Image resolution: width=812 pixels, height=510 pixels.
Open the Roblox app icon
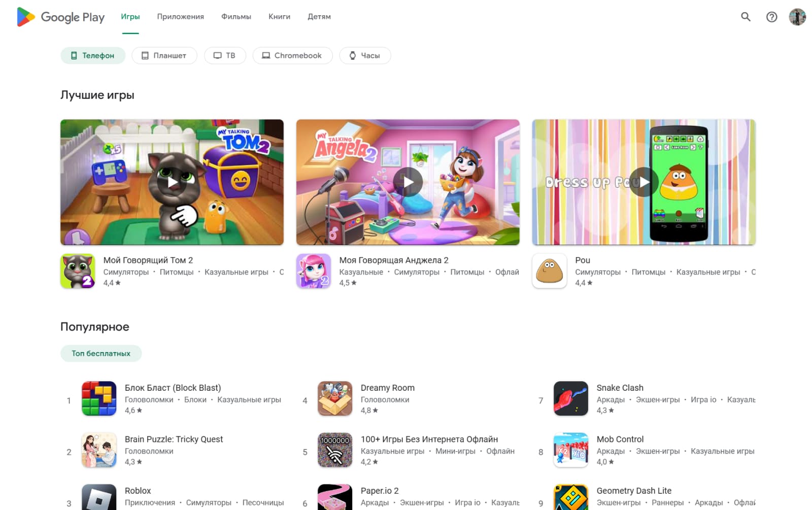click(99, 500)
